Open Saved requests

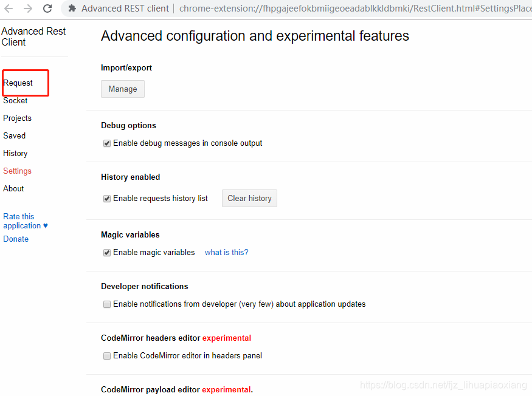click(14, 135)
